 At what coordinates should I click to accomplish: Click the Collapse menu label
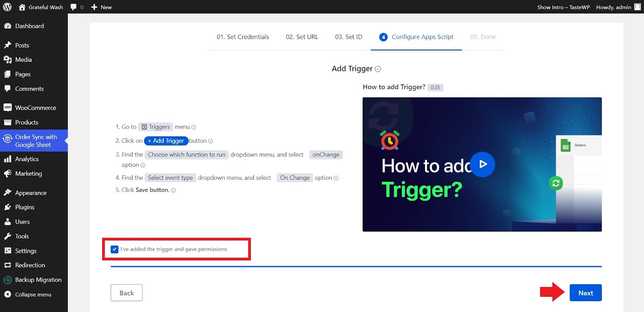coord(33,294)
